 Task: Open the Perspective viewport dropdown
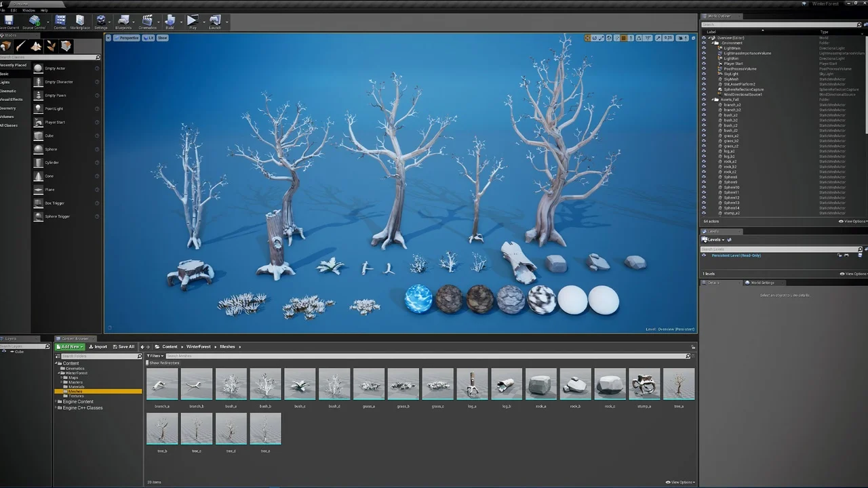point(127,38)
